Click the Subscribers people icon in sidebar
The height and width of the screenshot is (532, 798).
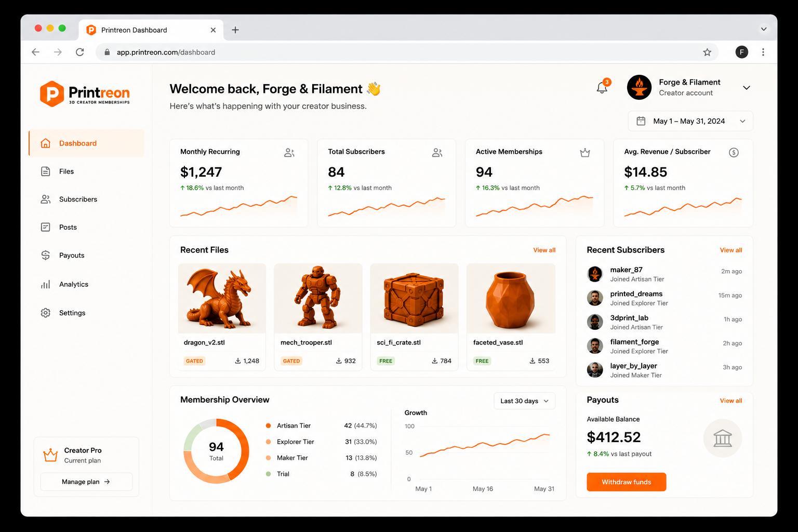point(46,199)
